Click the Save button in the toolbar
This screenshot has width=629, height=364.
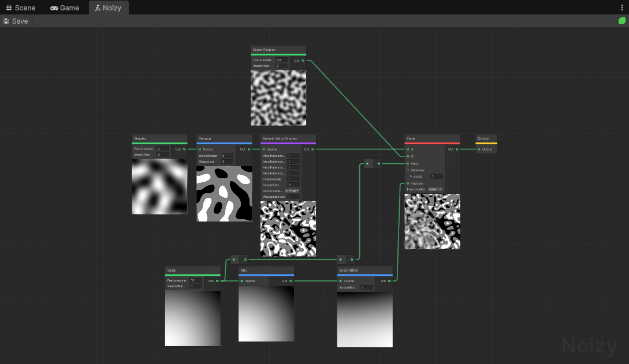pyautogui.click(x=16, y=21)
